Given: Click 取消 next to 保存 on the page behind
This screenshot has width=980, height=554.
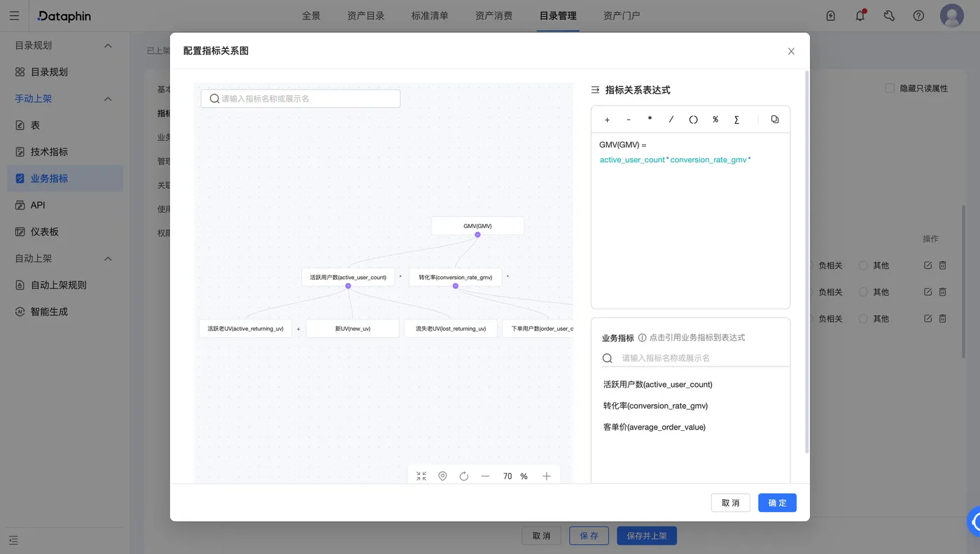Looking at the screenshot, I should (x=541, y=536).
